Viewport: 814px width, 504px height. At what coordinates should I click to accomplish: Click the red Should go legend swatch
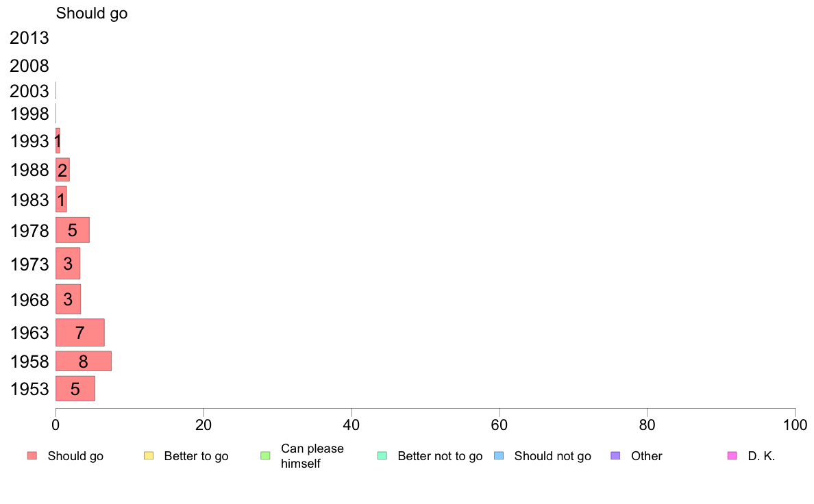click(32, 456)
